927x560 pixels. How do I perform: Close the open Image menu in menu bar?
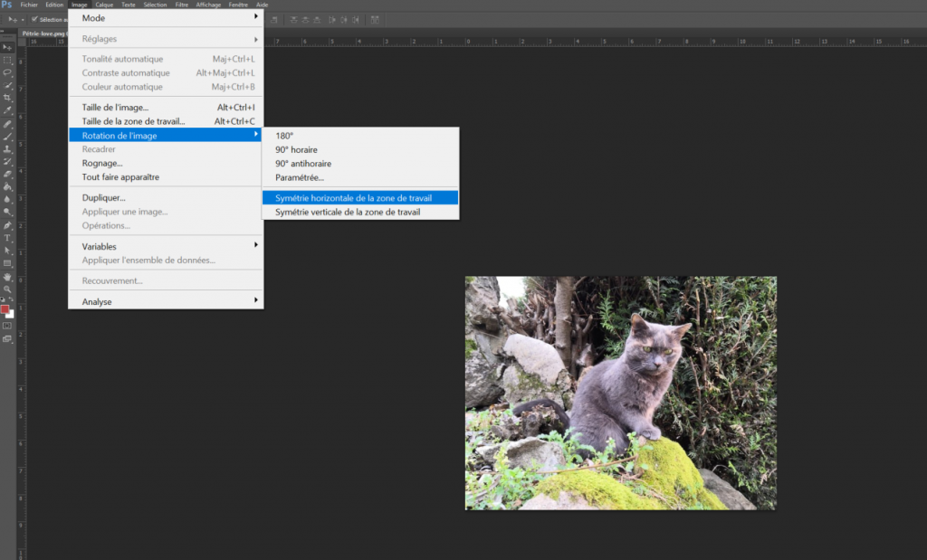[x=80, y=5]
